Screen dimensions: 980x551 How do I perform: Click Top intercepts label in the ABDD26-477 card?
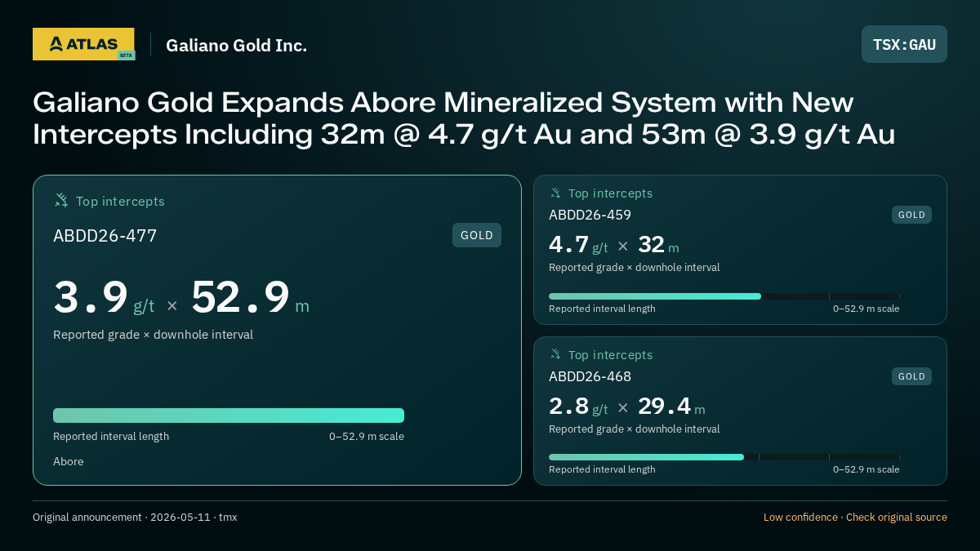pos(120,201)
